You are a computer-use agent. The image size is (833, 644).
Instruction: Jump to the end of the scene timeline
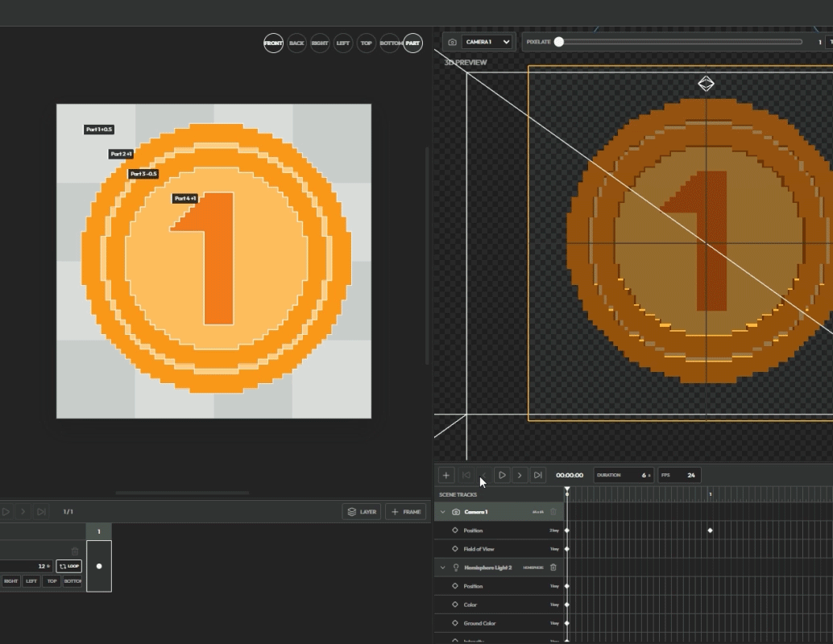click(537, 475)
